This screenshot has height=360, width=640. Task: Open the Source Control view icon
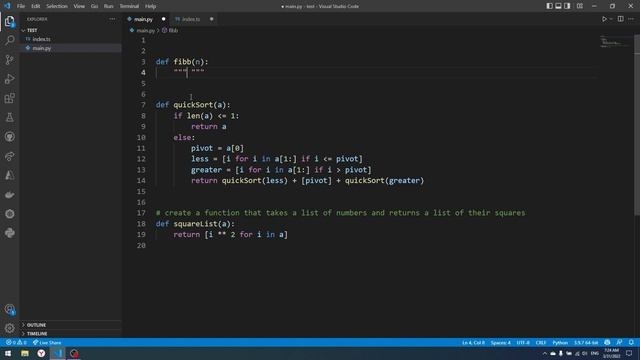tap(9, 60)
